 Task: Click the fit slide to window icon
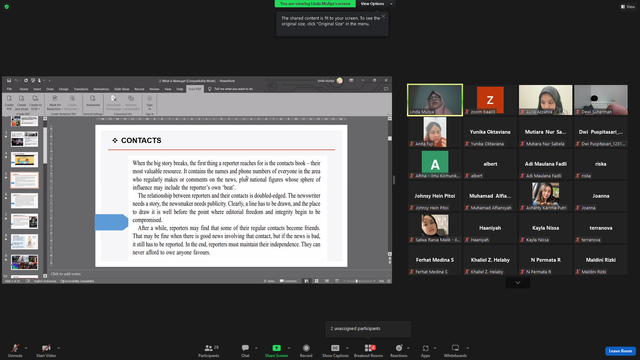coord(389,281)
